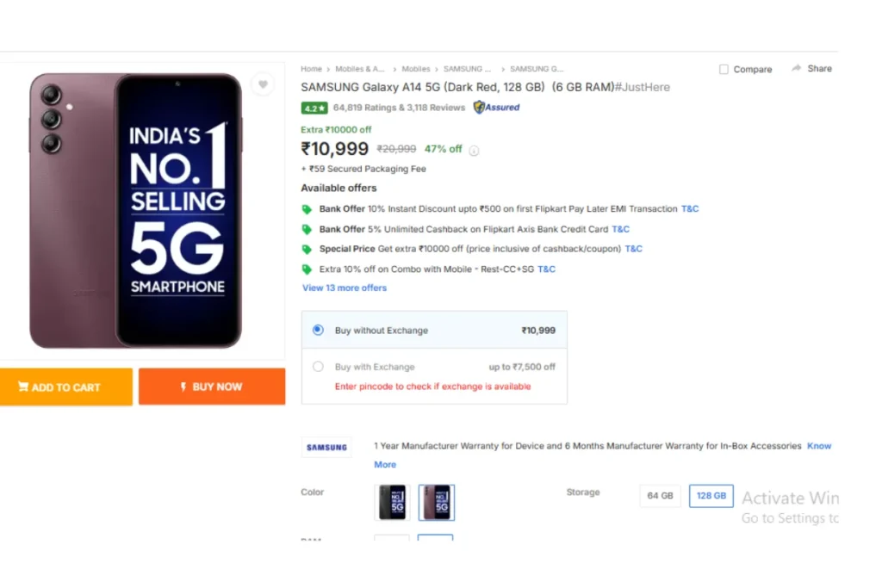Choose the 64 GB storage option
882x588 pixels.
click(x=660, y=496)
